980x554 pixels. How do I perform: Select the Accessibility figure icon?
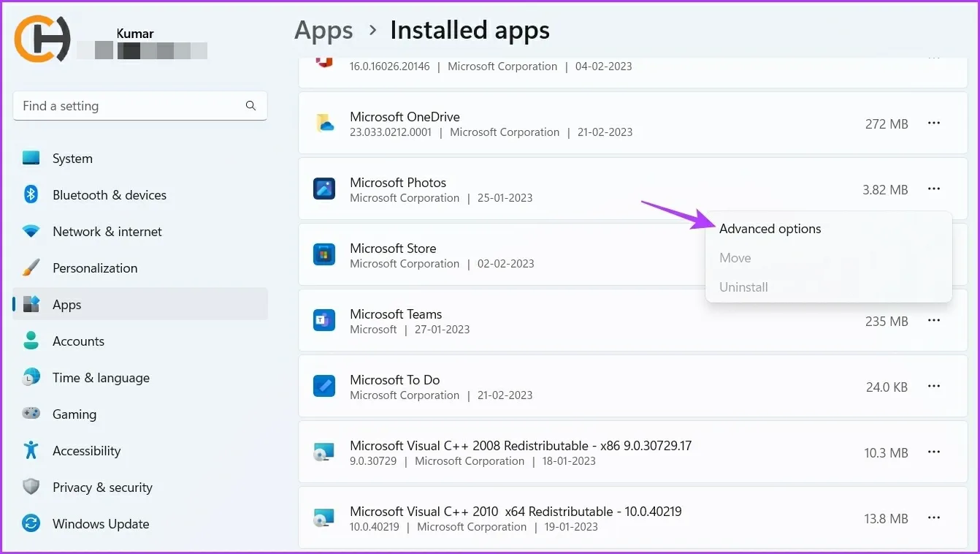tap(31, 450)
